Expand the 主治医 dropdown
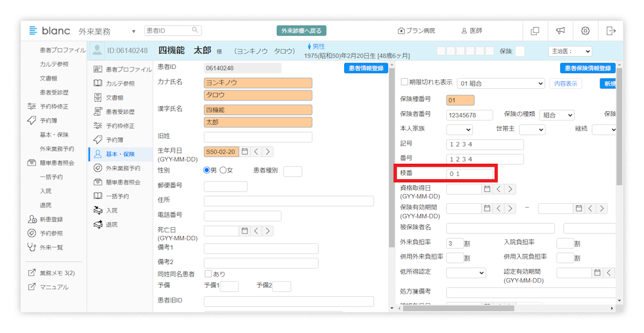Viewport: 644px width, 333px height. [570, 52]
